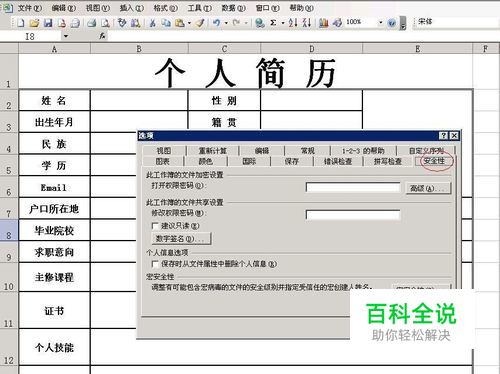
Task: Open the 工具 menu
Action: point(200,8)
